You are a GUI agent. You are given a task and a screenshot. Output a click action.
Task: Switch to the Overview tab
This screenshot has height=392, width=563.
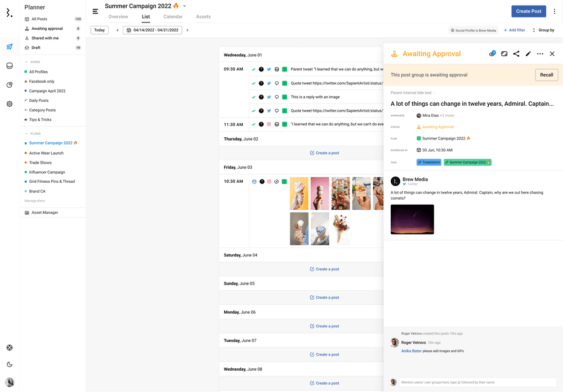click(118, 17)
